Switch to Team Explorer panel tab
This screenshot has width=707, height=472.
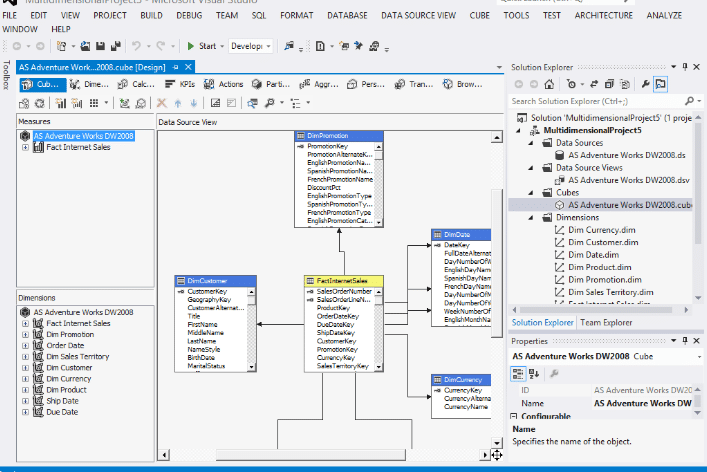[x=606, y=323]
